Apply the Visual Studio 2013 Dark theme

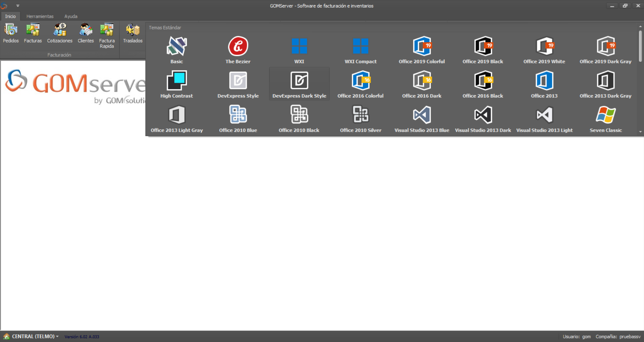[483, 118]
